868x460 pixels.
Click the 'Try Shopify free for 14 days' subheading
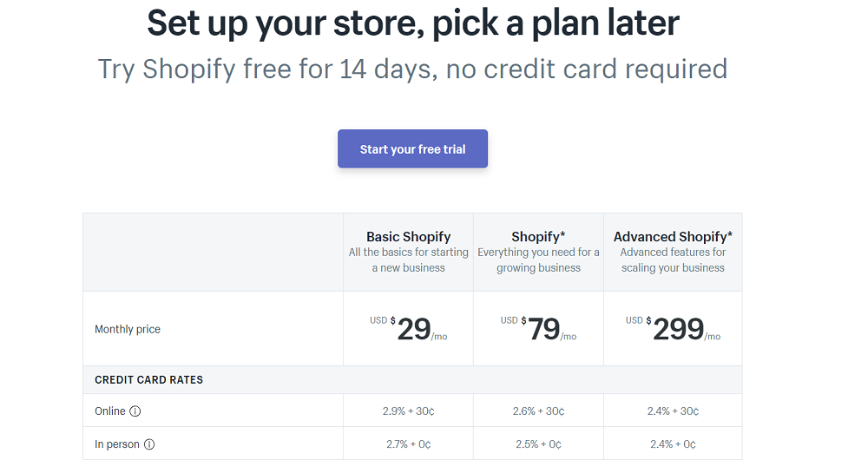412,69
